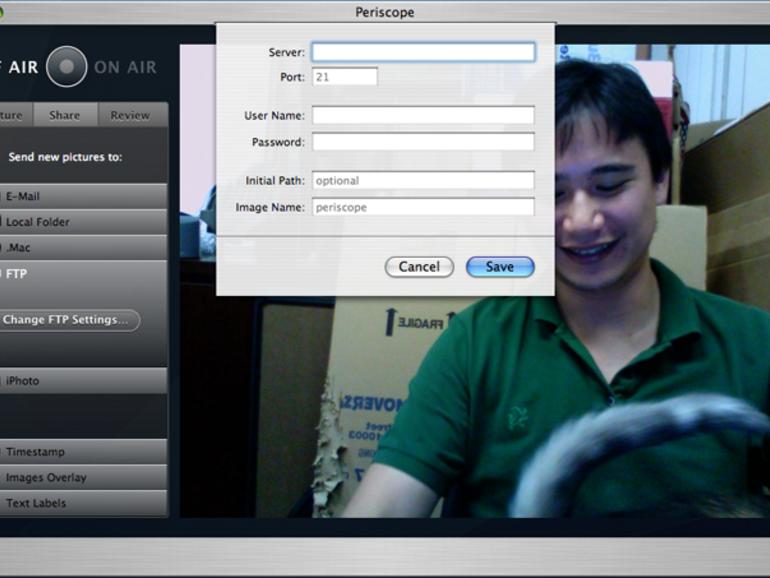This screenshot has width=770, height=578.
Task: Click the 'Send new pictures to:' text
Action: pyautogui.click(x=65, y=157)
